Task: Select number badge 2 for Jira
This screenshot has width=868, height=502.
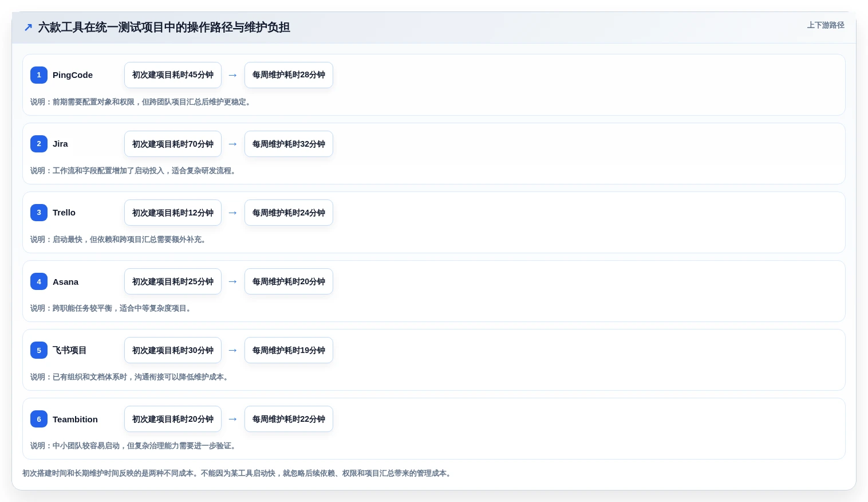Action: (x=39, y=144)
